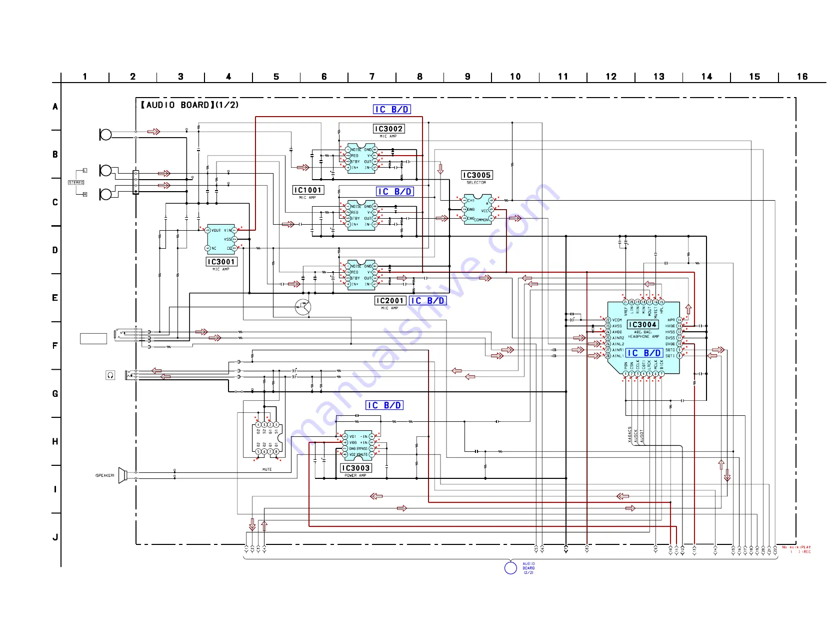This screenshot has width=840, height=632.
Task: Click the MUTE label
Action: point(267,469)
